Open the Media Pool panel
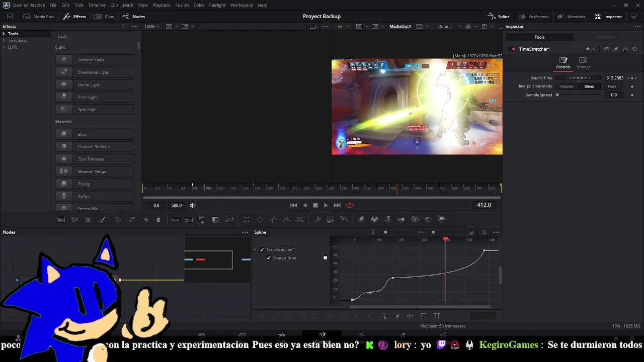 39,17
